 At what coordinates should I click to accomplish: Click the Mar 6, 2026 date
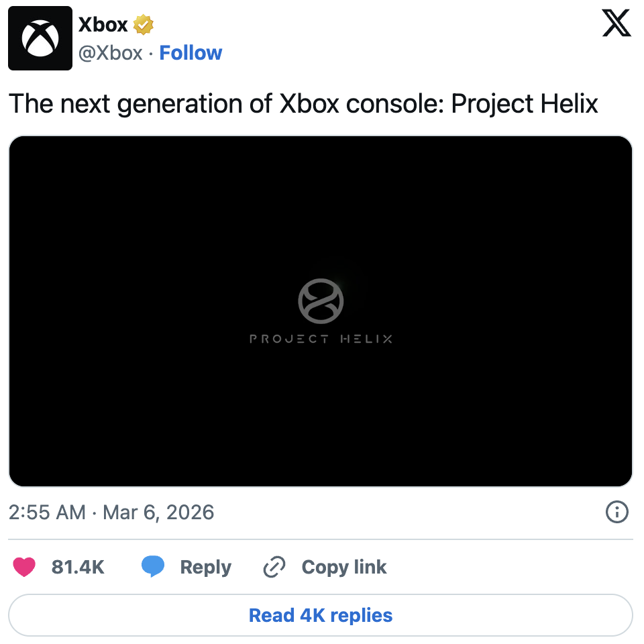[x=157, y=513]
